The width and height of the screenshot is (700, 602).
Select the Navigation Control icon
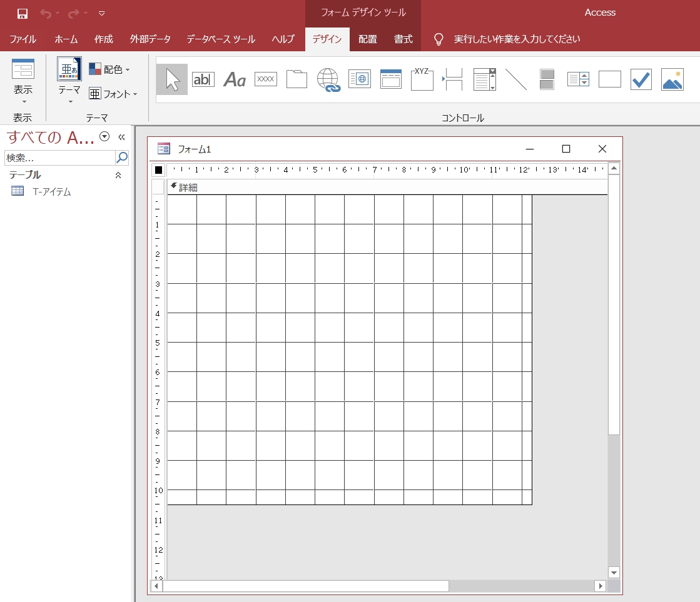[x=390, y=79]
